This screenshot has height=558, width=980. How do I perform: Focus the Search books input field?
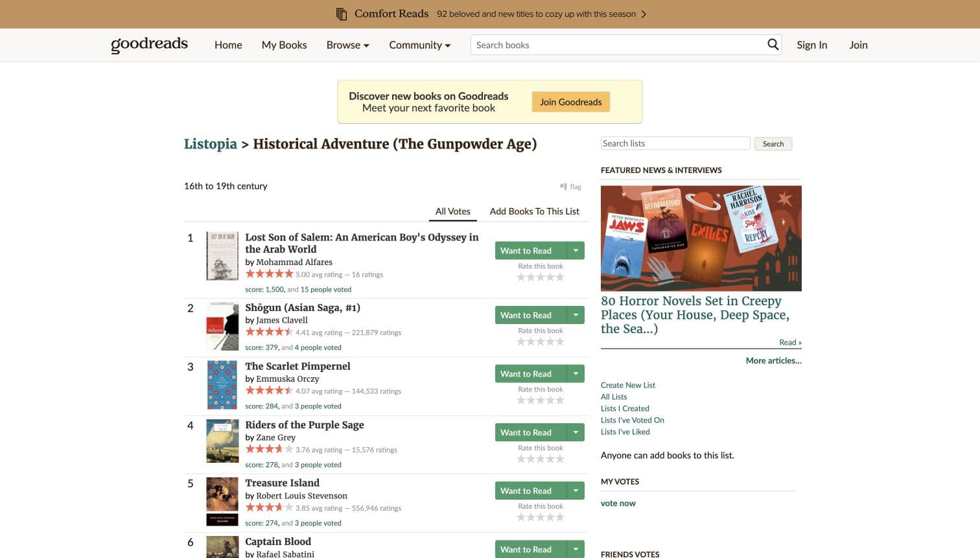click(x=619, y=45)
